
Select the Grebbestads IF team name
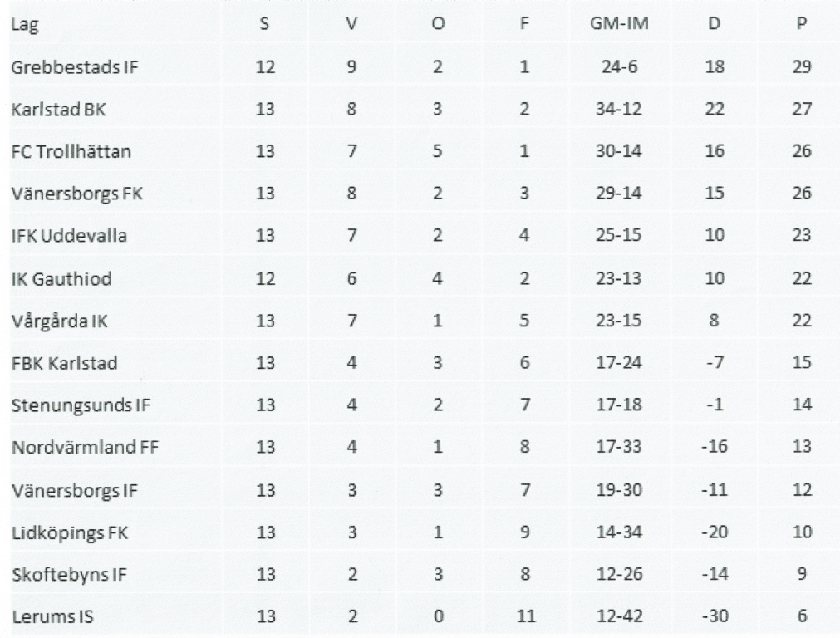[75, 67]
